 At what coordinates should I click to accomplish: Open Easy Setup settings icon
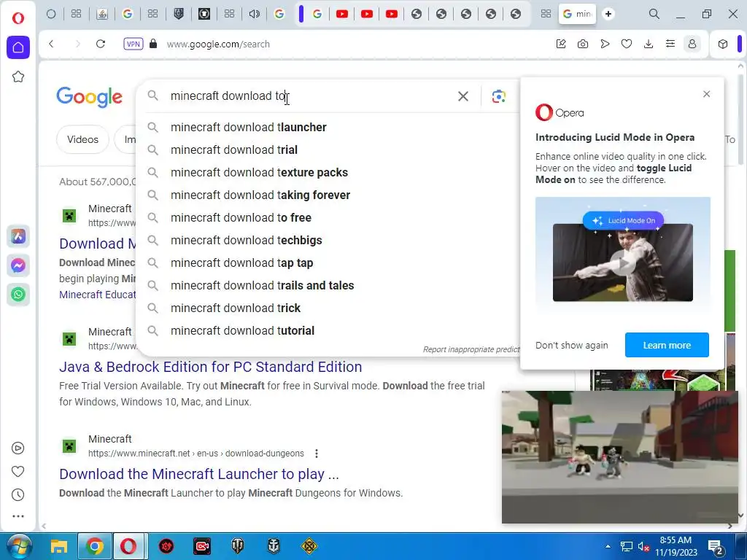tap(670, 44)
